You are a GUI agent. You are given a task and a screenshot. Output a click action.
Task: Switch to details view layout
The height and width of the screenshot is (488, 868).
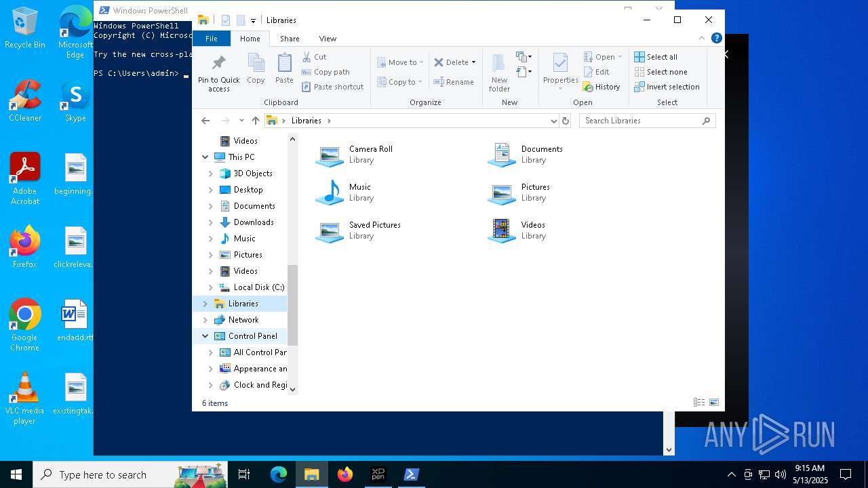(698, 403)
